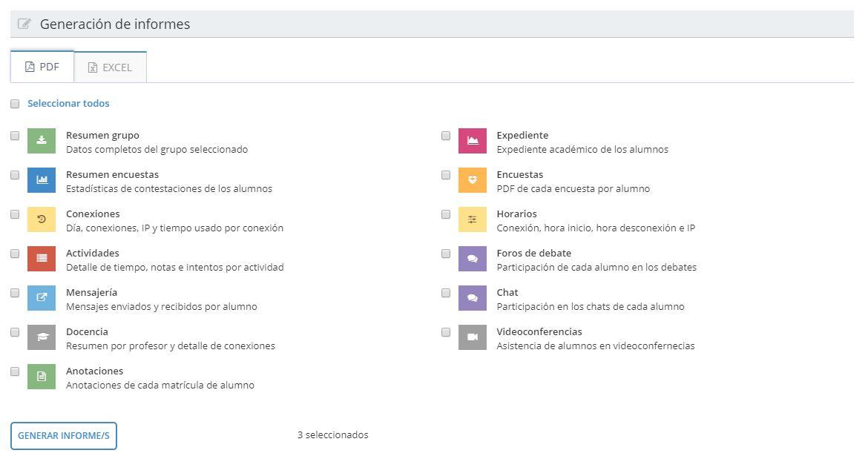868x476 pixels.
Task: Click the Docencia title text
Action: (87, 331)
